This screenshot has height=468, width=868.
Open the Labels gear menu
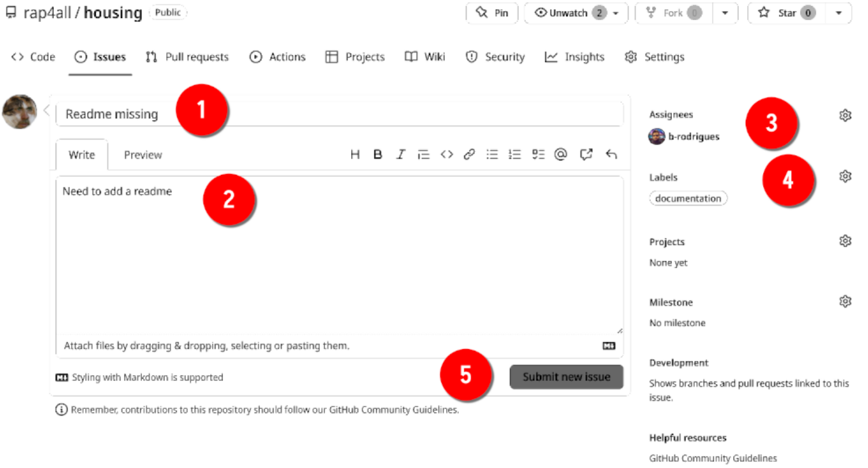(x=845, y=177)
